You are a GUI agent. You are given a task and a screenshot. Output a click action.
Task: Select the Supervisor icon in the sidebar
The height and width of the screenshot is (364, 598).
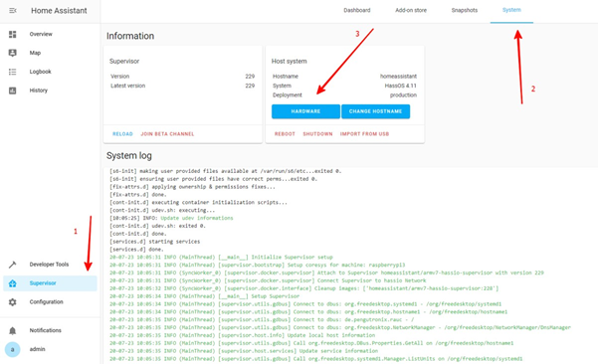click(13, 283)
